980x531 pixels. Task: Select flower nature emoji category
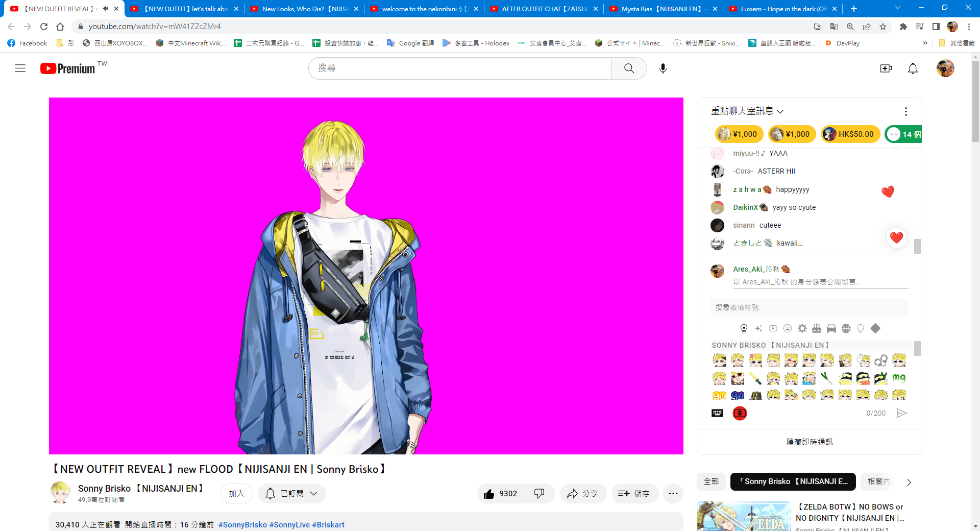pyautogui.click(x=802, y=328)
